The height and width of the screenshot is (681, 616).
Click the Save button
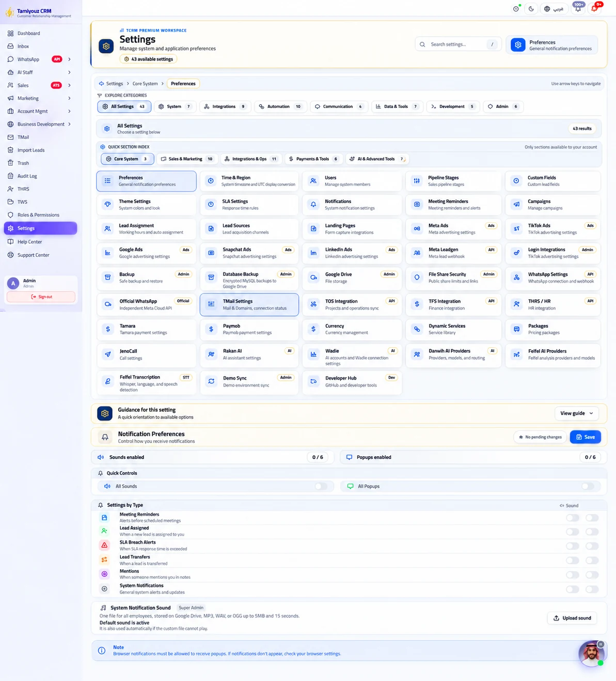[585, 437]
